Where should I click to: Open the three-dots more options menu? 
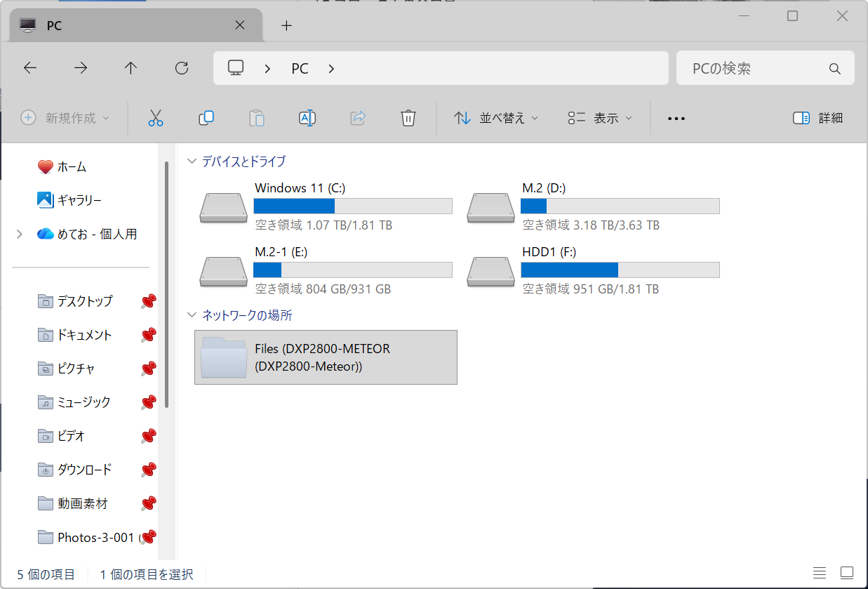coord(676,119)
